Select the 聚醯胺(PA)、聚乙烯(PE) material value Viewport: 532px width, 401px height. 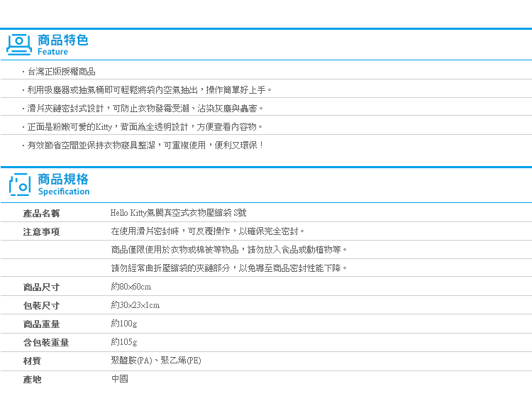click(156, 361)
